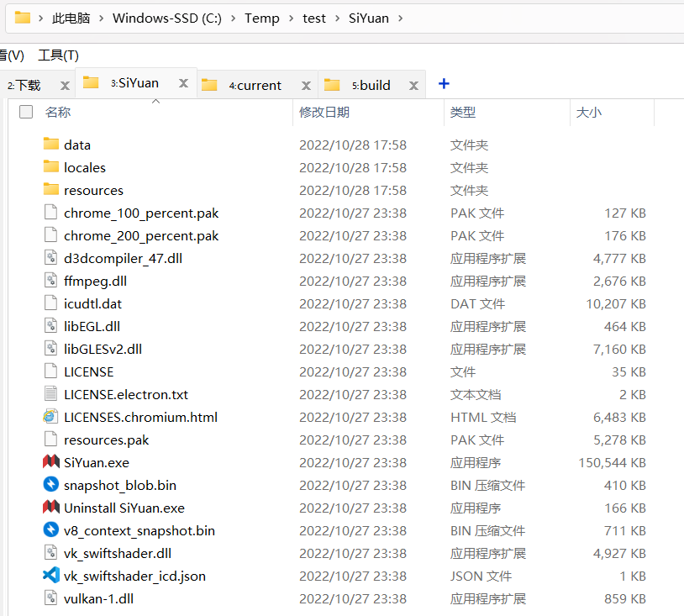This screenshot has height=616, width=684.
Task: Close the 3:SiYuan tab
Action: tap(184, 83)
